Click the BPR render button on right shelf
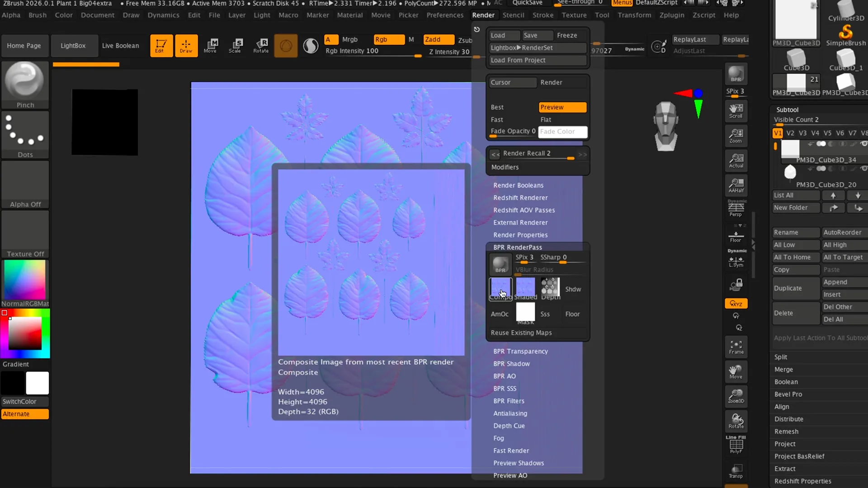The width and height of the screenshot is (868, 488). pos(736,74)
